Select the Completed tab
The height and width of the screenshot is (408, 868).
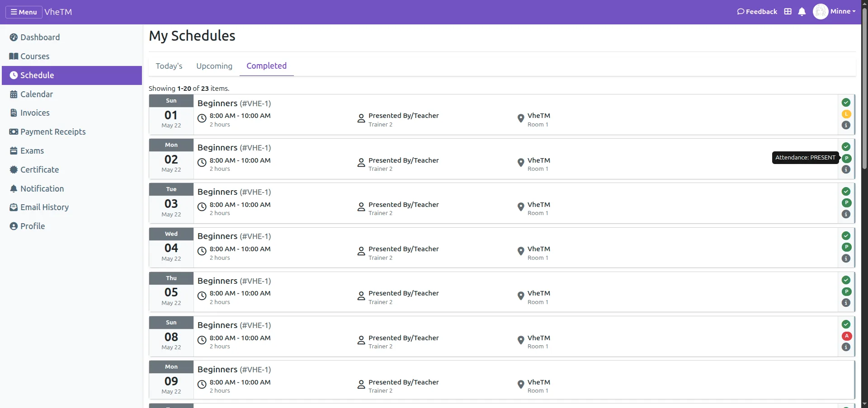[x=266, y=66]
